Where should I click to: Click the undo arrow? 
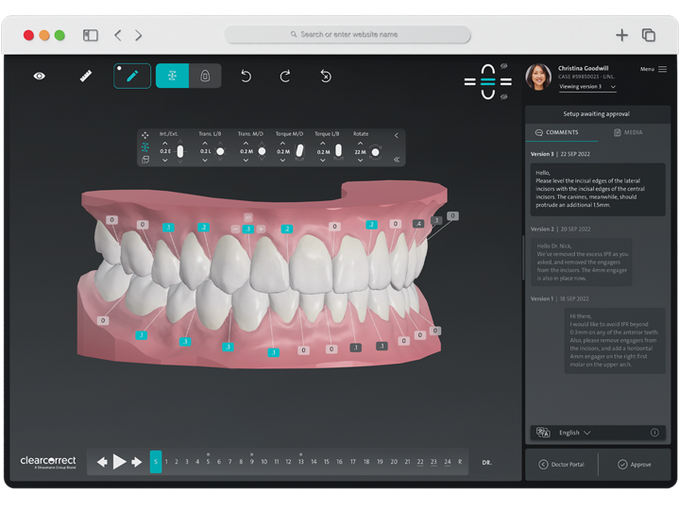point(246,76)
